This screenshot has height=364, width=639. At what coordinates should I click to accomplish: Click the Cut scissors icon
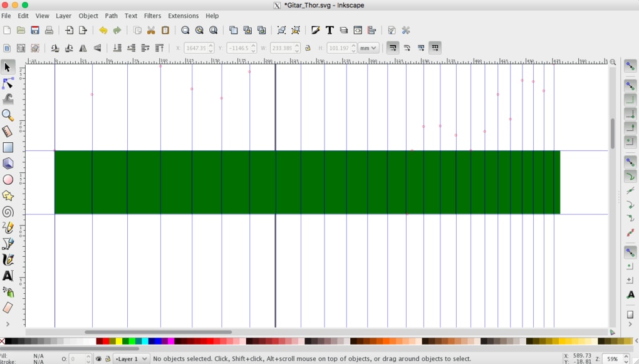point(151,30)
